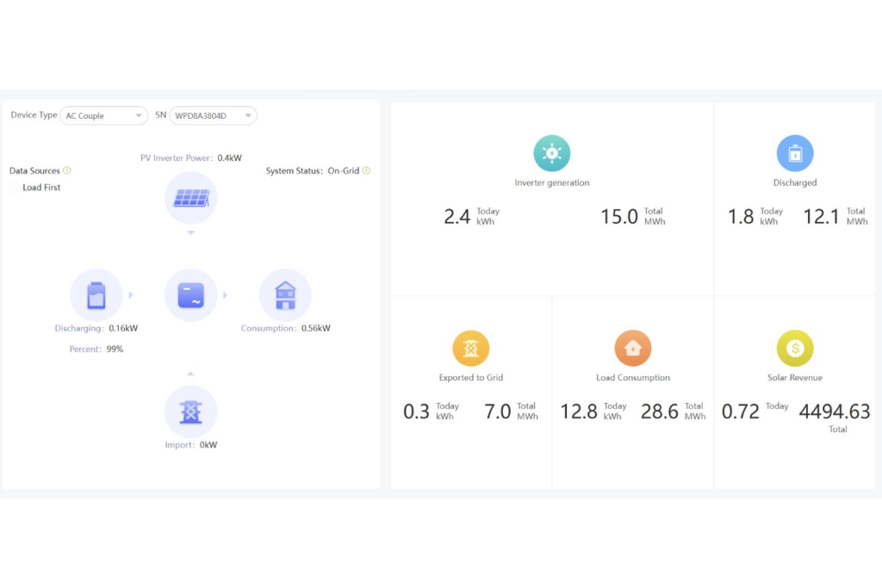
Task: Click the Solar Revenue dollar icon
Action: pyautogui.click(x=795, y=349)
